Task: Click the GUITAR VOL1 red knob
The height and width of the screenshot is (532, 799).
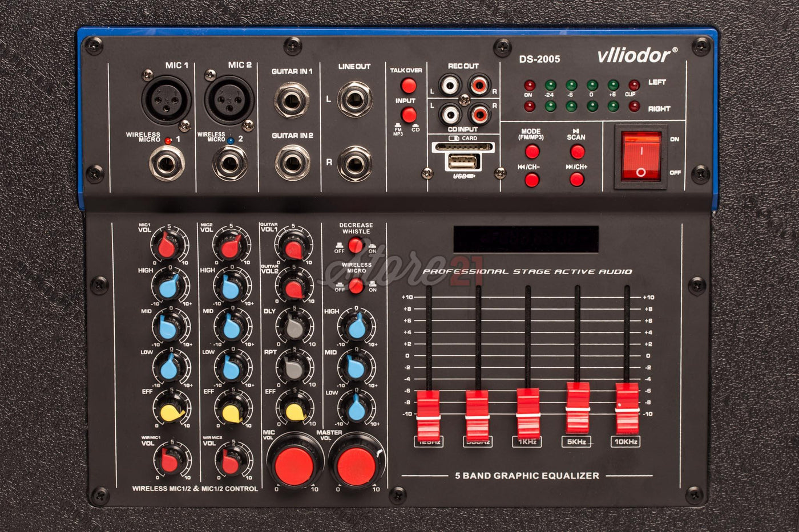Action: (294, 247)
